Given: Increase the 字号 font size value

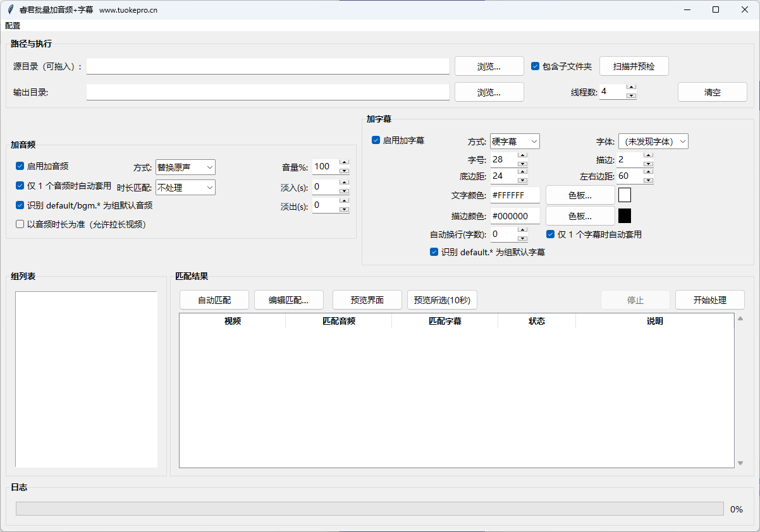Looking at the screenshot, I should [522, 155].
